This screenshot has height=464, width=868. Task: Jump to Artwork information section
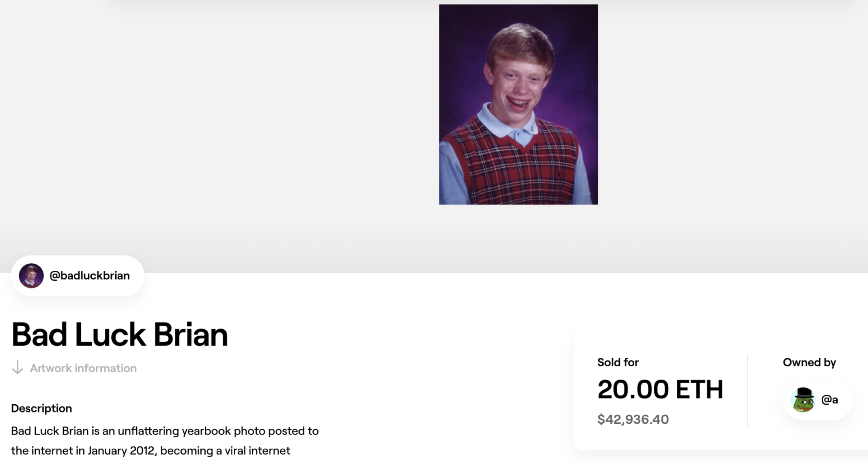[x=83, y=368]
